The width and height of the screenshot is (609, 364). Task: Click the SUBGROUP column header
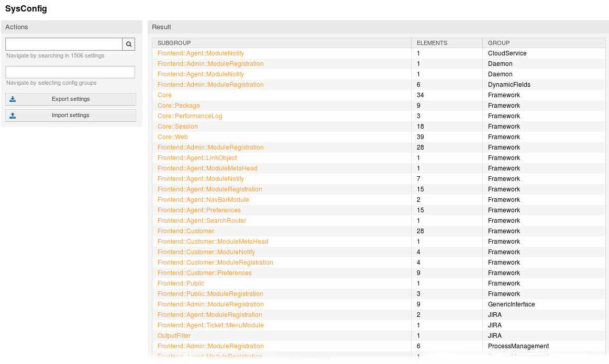174,43
